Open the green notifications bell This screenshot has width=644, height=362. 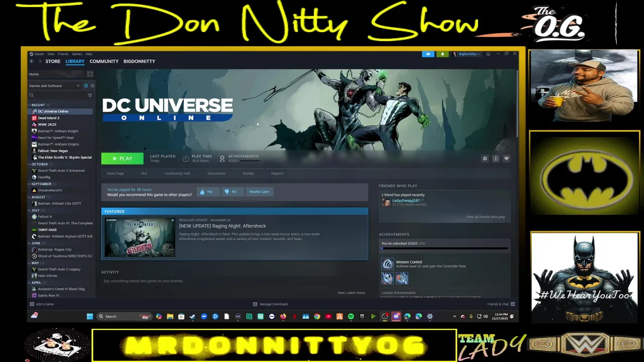(x=443, y=54)
